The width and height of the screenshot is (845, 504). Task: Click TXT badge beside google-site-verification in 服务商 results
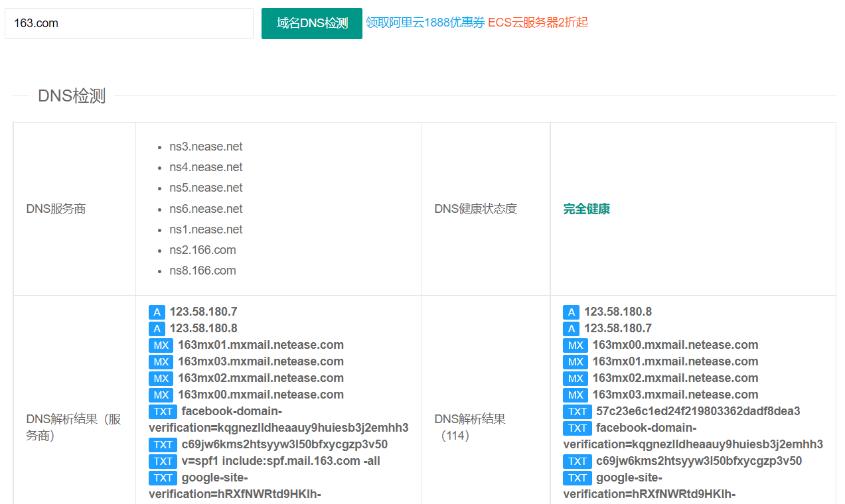163,477
